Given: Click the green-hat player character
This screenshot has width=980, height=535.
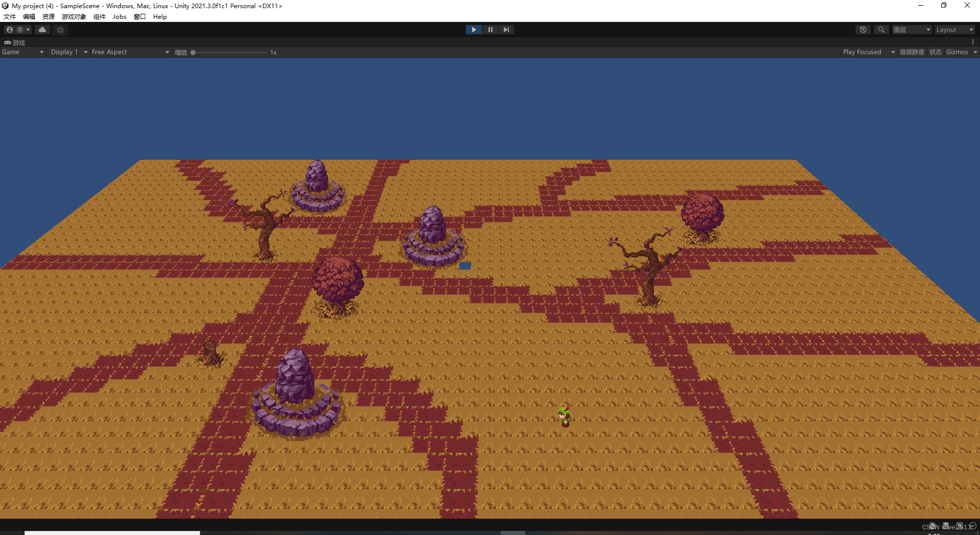Looking at the screenshot, I should point(563,417).
